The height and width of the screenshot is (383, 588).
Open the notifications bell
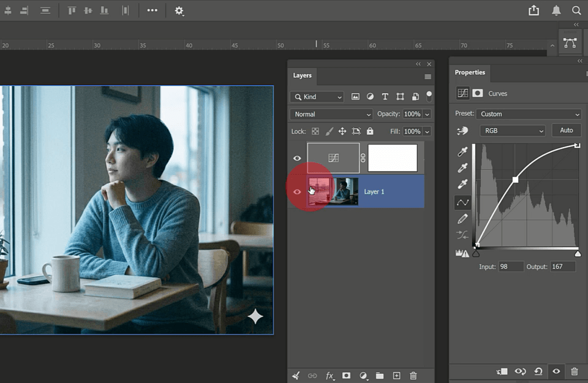[x=556, y=10]
